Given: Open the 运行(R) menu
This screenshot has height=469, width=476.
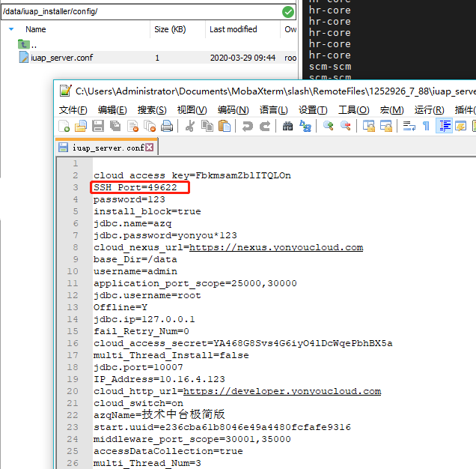Looking at the screenshot, I should tap(430, 109).
